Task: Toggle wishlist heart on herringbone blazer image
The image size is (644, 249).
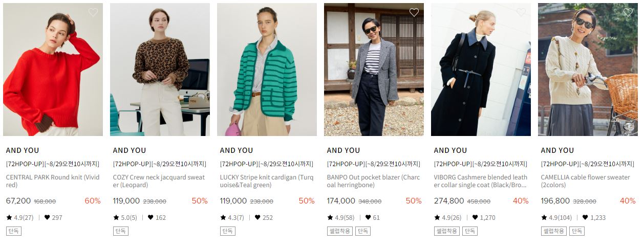Action: coord(414,12)
